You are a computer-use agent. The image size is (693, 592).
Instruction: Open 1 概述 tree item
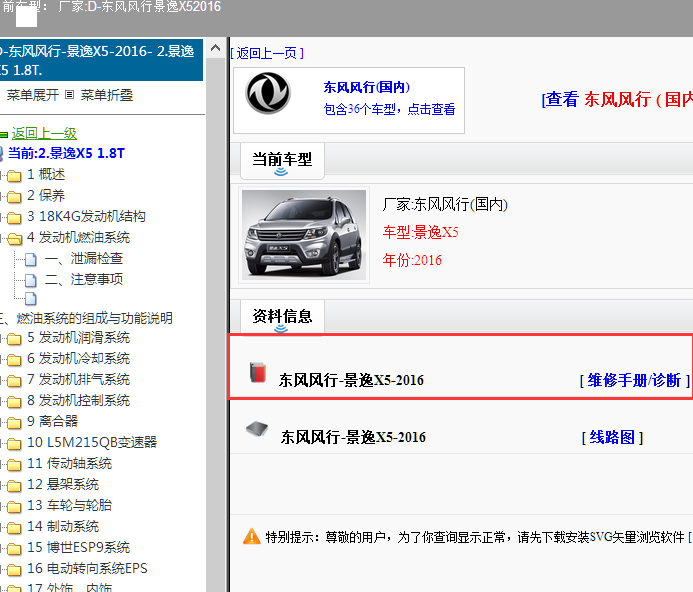coord(46,174)
